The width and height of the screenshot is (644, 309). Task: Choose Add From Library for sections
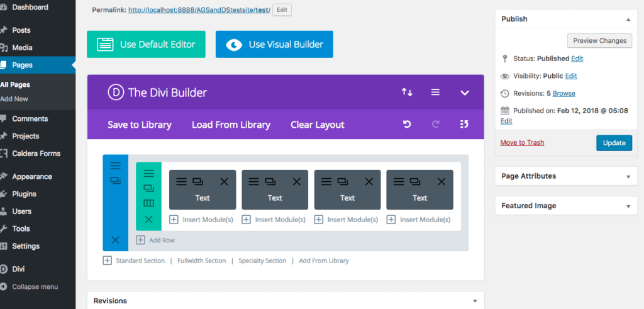coord(324,261)
